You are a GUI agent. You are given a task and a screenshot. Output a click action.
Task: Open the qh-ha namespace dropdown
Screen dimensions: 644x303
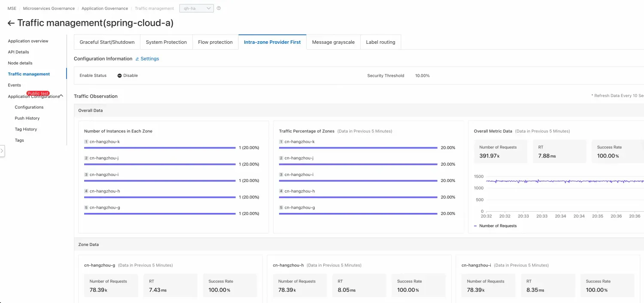pyautogui.click(x=196, y=8)
